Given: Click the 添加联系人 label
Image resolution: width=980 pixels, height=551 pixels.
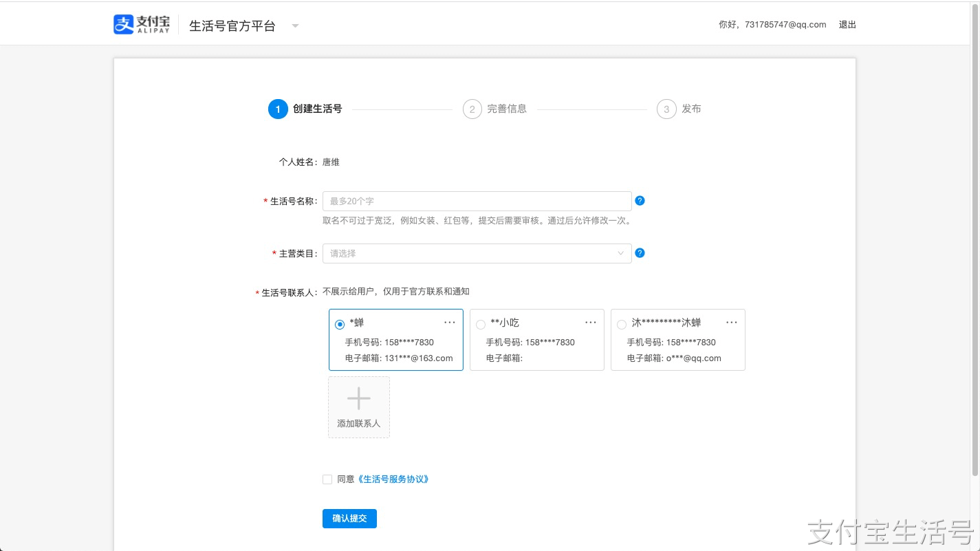Looking at the screenshot, I should click(x=358, y=424).
